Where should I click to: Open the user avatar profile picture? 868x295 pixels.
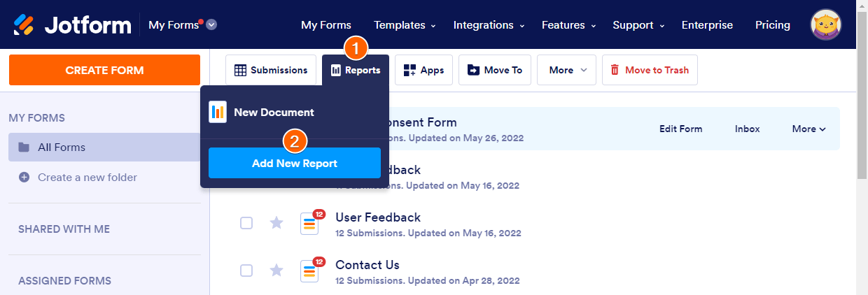point(826,25)
